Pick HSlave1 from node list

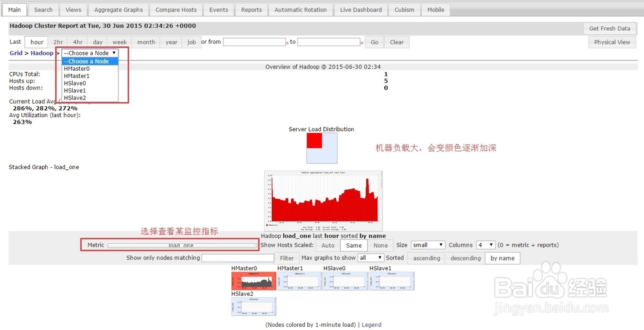pos(90,90)
